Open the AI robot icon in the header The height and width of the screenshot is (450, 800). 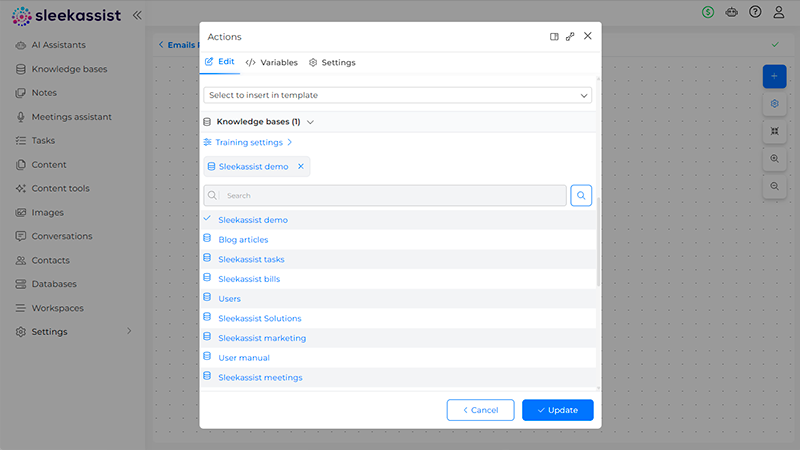pyautogui.click(x=732, y=12)
